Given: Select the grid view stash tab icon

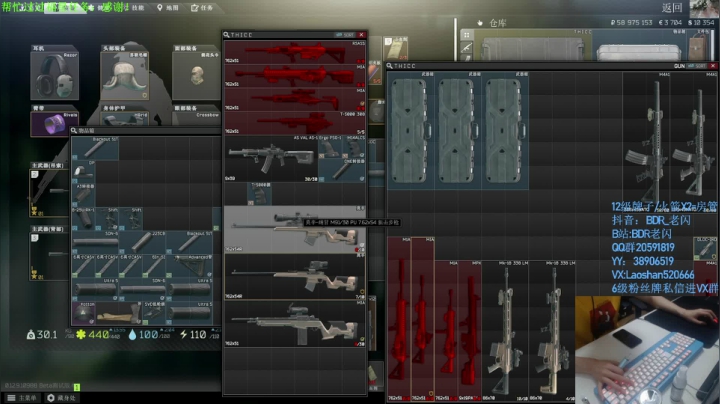Looking at the screenshot, I should 467,35.
